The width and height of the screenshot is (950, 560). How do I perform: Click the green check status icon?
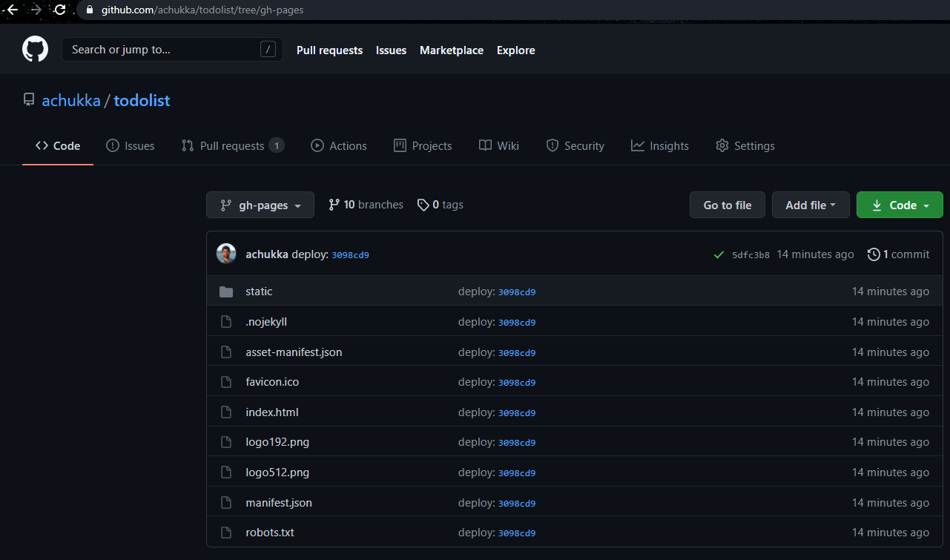pyautogui.click(x=719, y=254)
